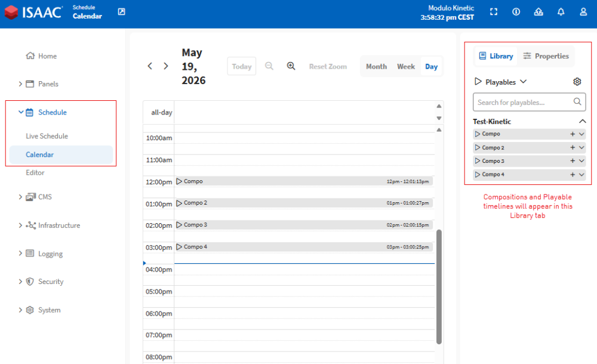Expand Compo library item chevron
The height and width of the screenshot is (364, 597).
[x=581, y=134]
